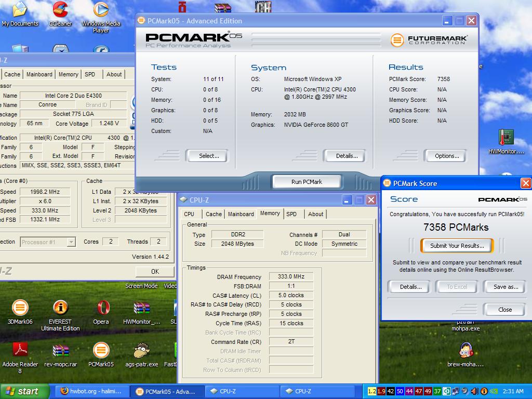Switch to CPU tab in front CPU-Z
This screenshot has height=399, width=532.
[189, 214]
